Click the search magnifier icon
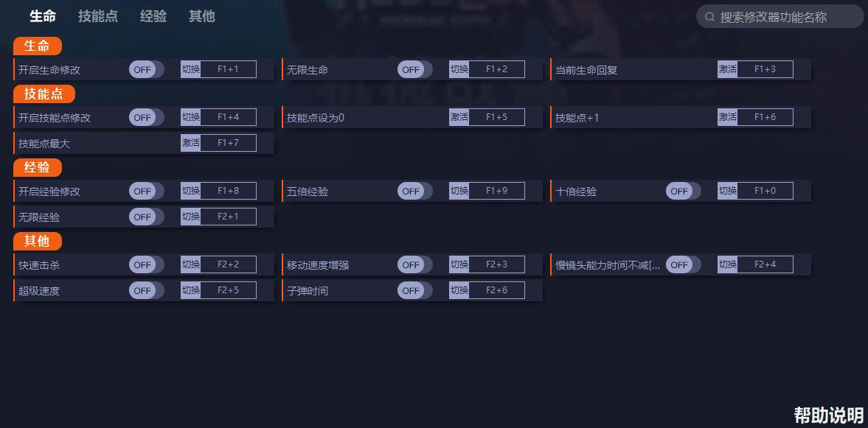The height and width of the screenshot is (428, 868). click(709, 17)
